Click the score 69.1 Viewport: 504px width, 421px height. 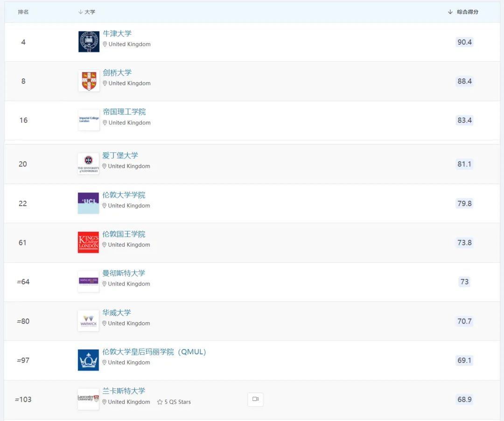[464, 360]
